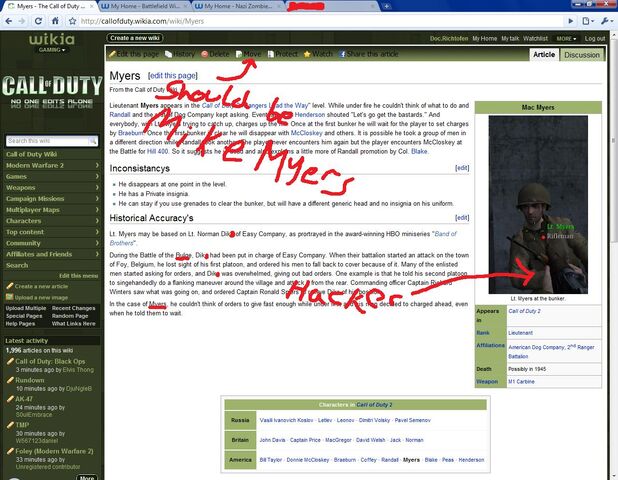The image size is (618, 480).
Task: Click edit link for Inconsistancys section
Action: coord(462,168)
